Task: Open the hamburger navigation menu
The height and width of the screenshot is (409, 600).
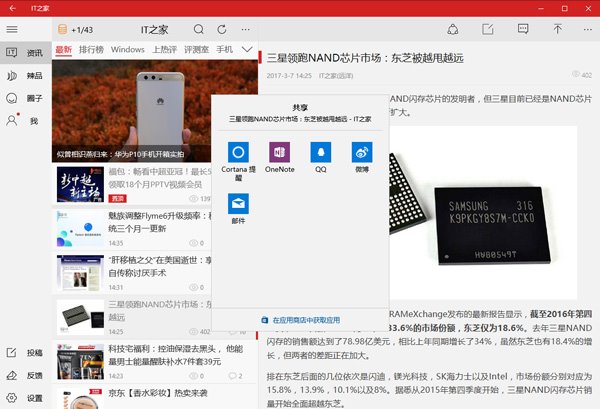Action: tap(12, 29)
